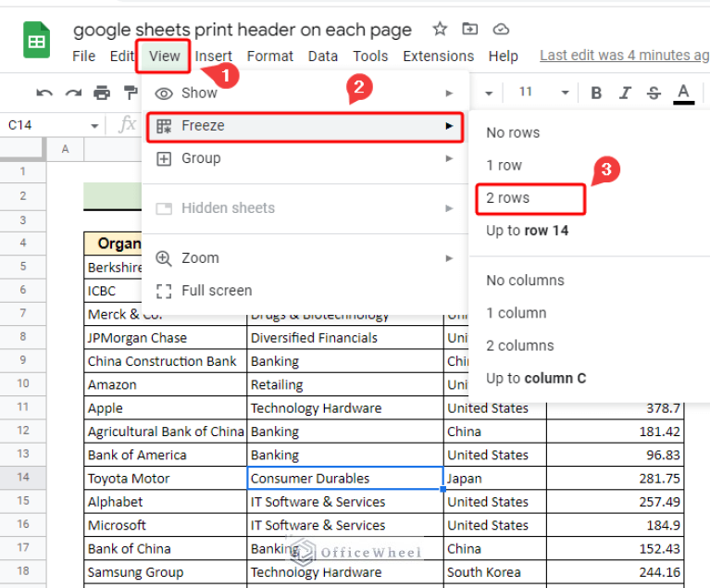Select Full screen in View menu

[x=305, y=291]
